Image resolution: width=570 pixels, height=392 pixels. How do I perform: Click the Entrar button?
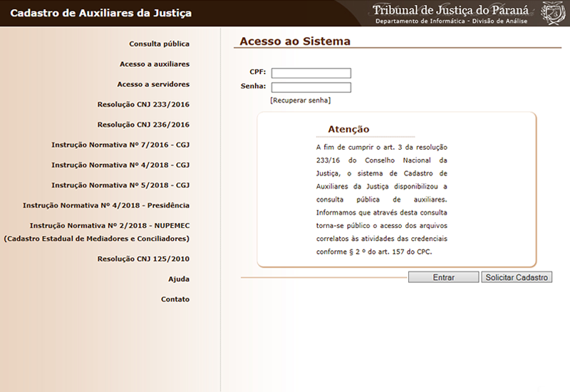443,277
